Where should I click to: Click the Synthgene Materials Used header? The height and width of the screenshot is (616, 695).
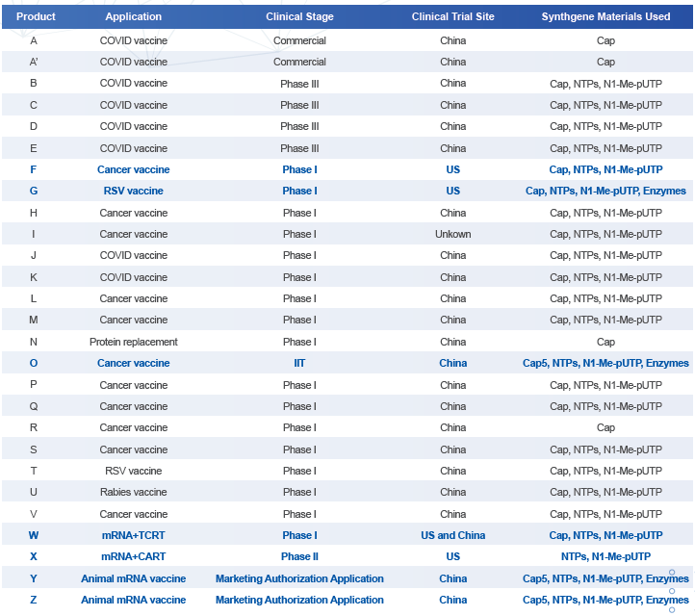605,16
